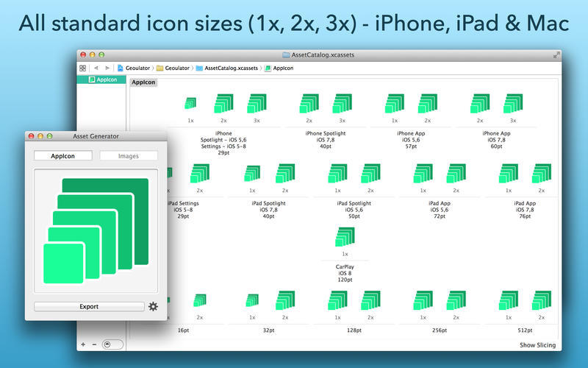Click the Export button in Asset Generator
The width and height of the screenshot is (588, 368).
[89, 306]
